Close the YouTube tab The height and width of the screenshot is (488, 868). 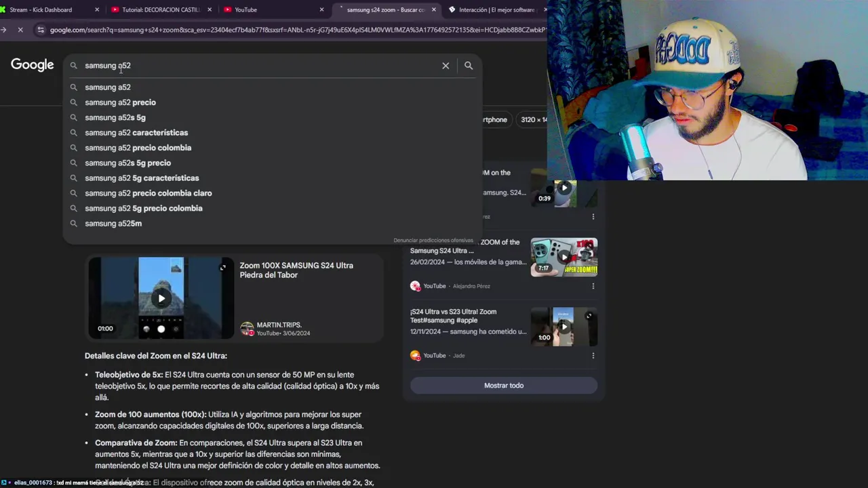click(321, 9)
